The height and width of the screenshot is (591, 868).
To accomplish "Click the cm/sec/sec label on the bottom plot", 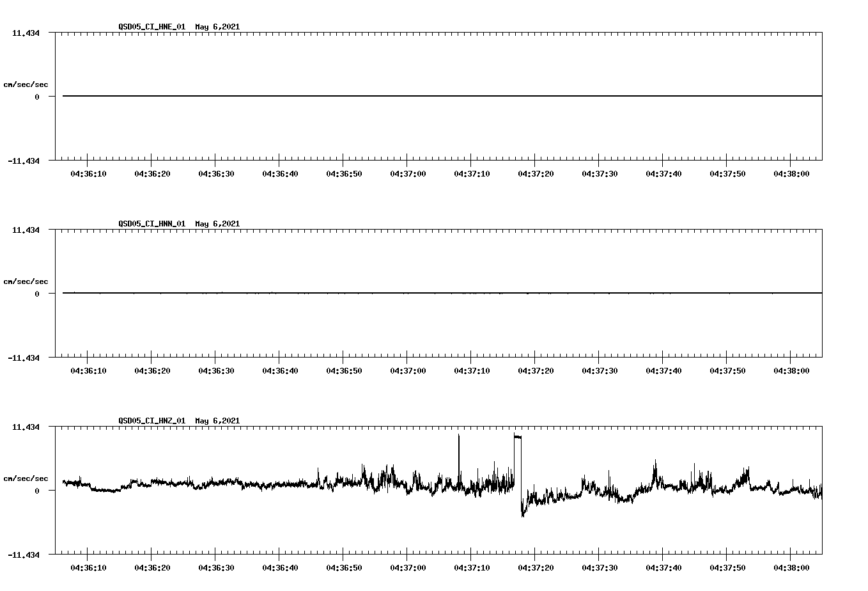I will (x=26, y=478).
